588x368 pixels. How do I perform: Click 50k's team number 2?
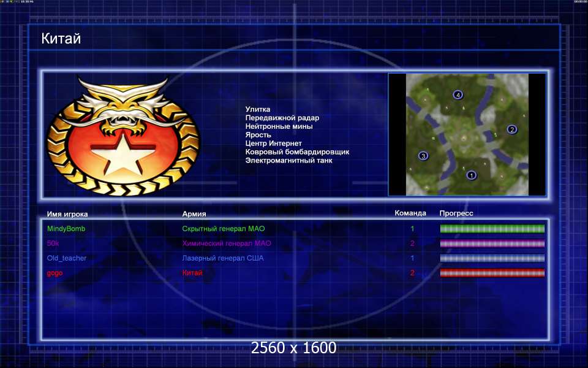pos(412,243)
